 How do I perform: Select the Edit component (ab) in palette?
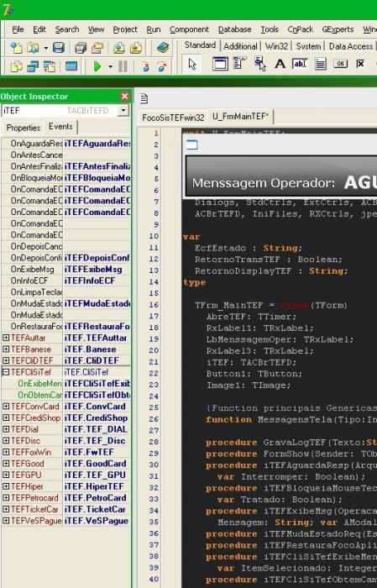(x=300, y=64)
